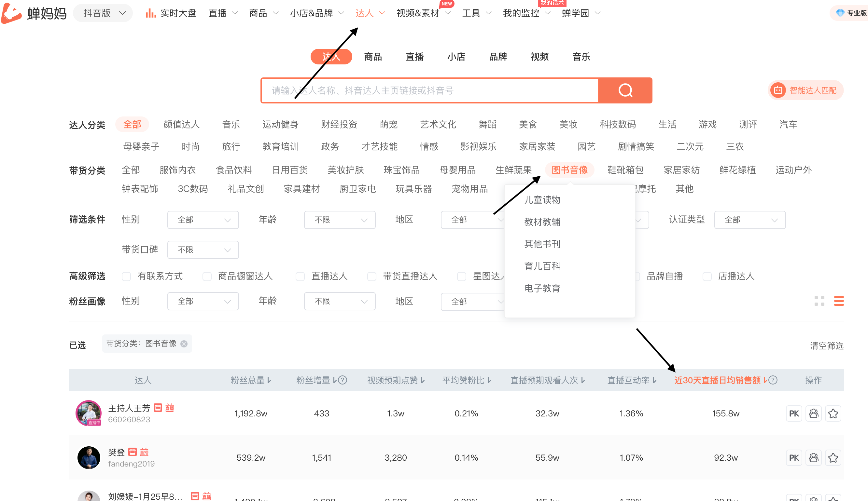
Task: Switch to the 直播 search tab
Action: point(414,57)
